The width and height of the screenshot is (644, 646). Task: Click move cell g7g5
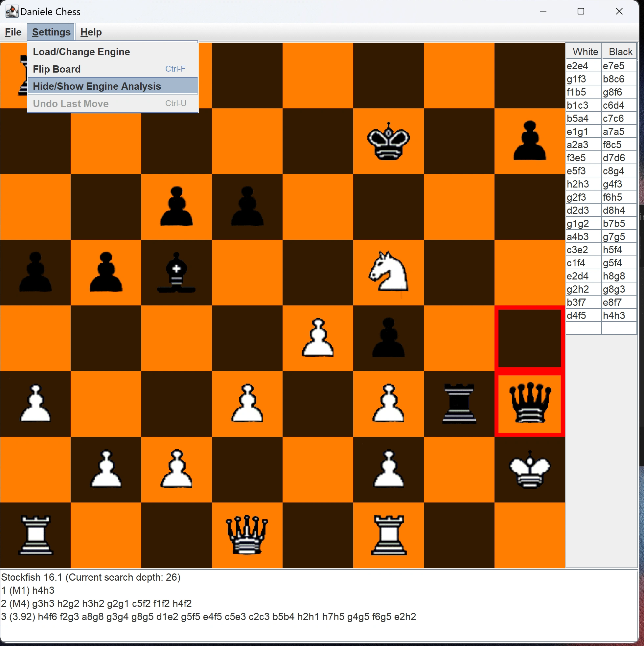coord(619,237)
